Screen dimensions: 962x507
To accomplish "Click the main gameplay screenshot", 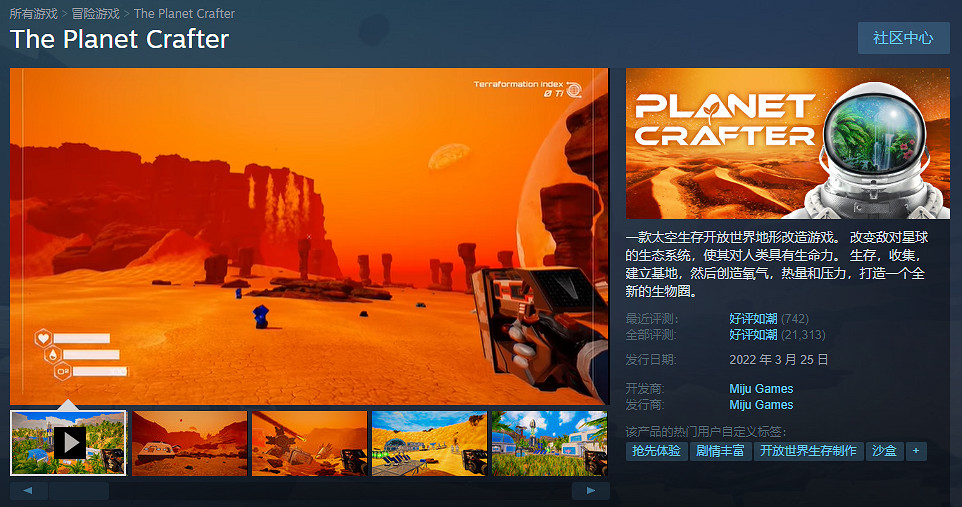I will 309,236.
